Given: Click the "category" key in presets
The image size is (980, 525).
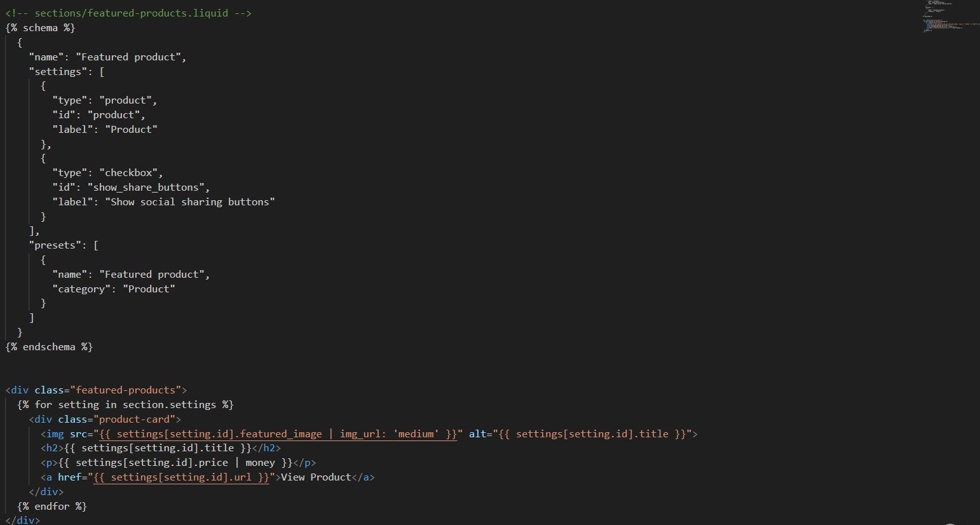Looking at the screenshot, I should 81,289.
